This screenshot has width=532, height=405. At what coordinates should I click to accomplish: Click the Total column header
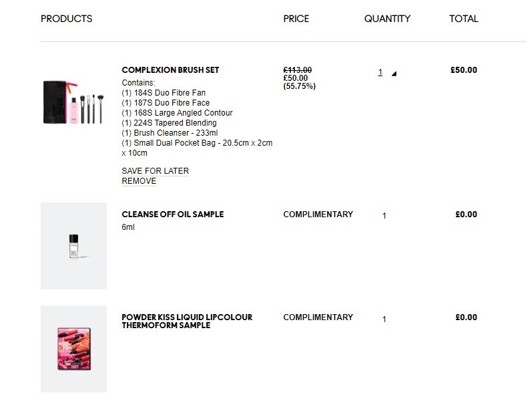click(464, 19)
